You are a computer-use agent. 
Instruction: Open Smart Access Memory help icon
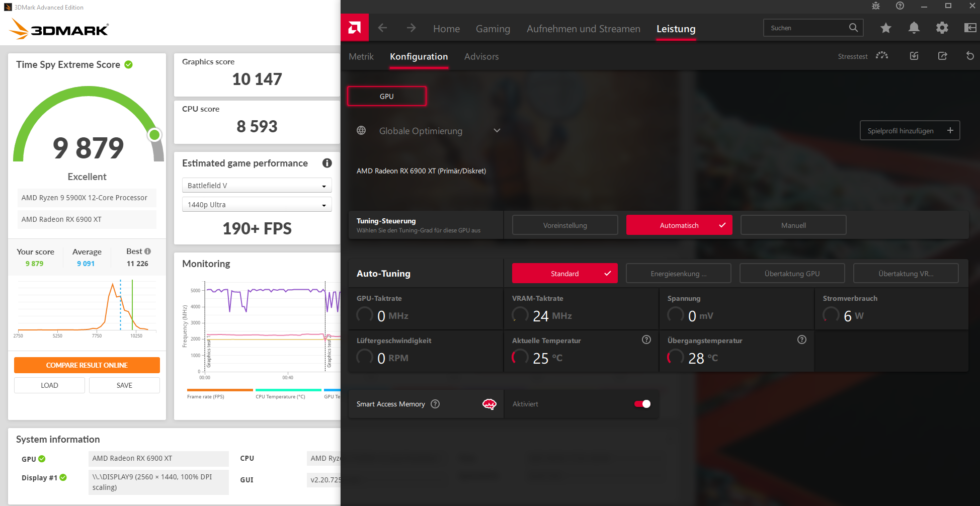(x=435, y=404)
